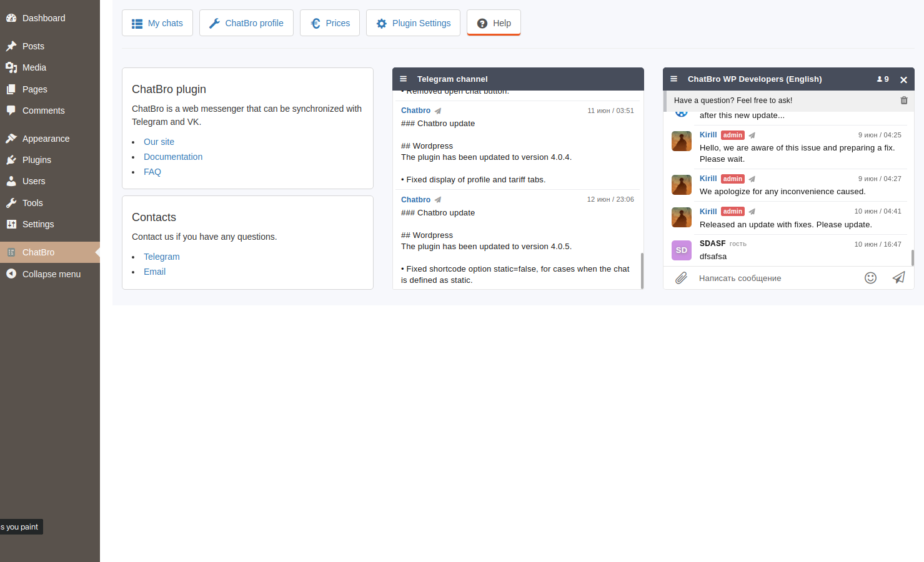The height and width of the screenshot is (562, 924).
Task: Click Chatbro sender name on 12 июн post
Action: (415, 200)
